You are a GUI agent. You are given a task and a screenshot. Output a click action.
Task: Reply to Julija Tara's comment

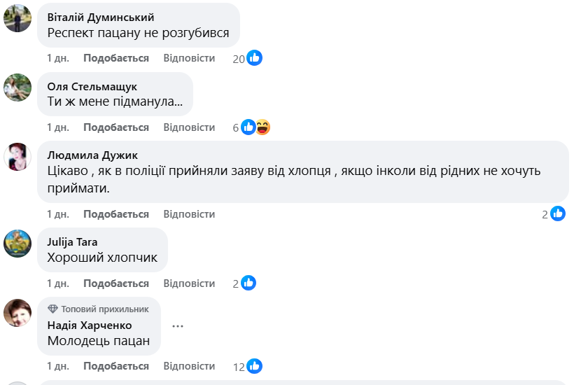pyautogui.click(x=189, y=283)
